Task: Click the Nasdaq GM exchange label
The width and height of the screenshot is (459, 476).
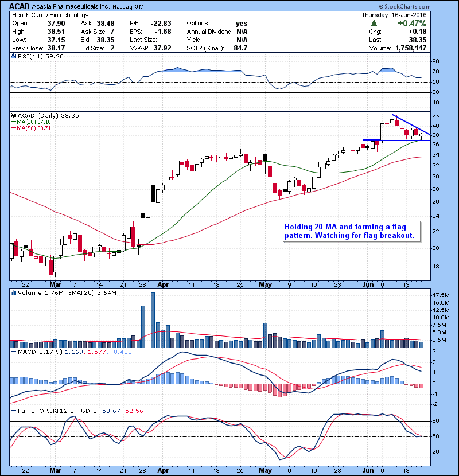Action: tap(128, 7)
